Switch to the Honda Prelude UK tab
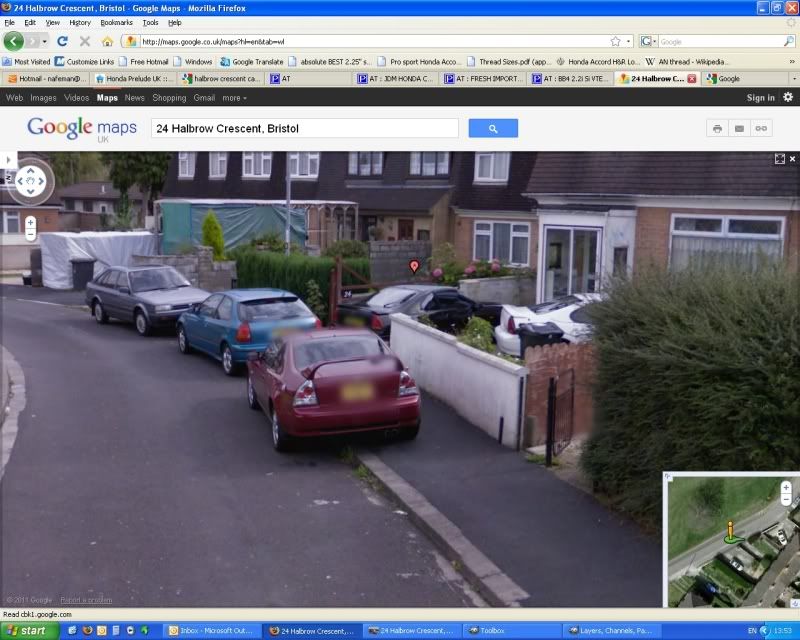The image size is (800, 640). [134, 79]
